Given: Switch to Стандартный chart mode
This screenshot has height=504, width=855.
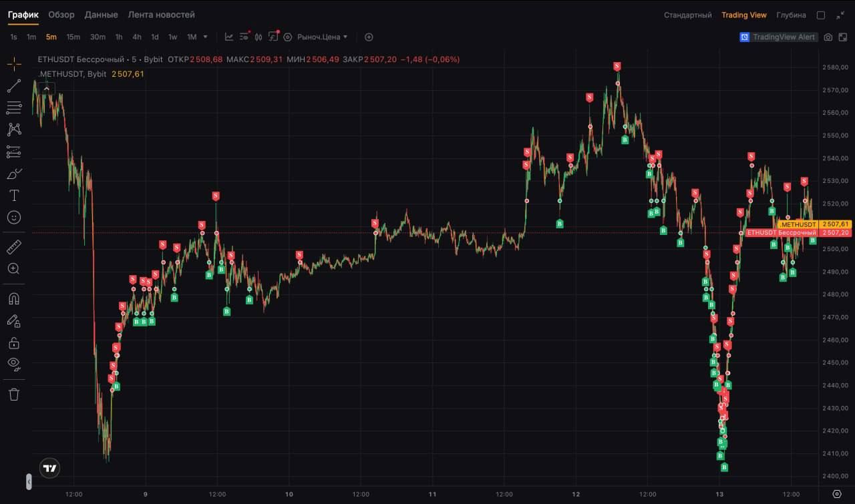Looking at the screenshot, I should [688, 15].
